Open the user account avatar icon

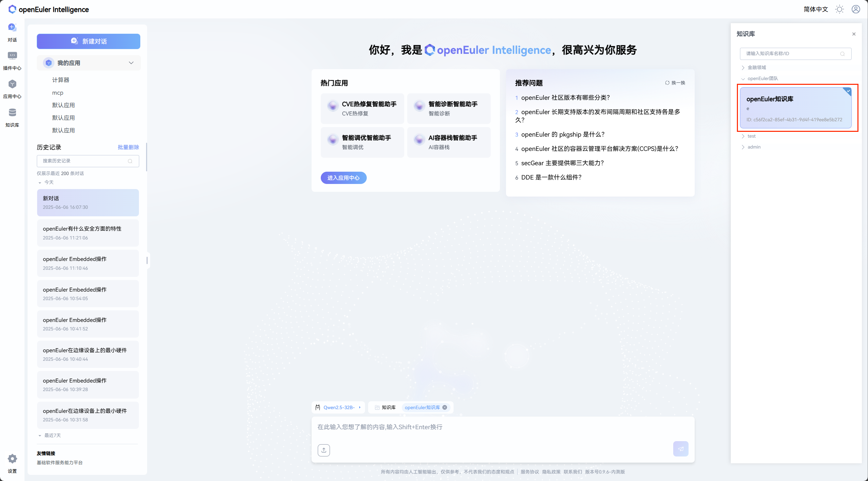pos(856,9)
